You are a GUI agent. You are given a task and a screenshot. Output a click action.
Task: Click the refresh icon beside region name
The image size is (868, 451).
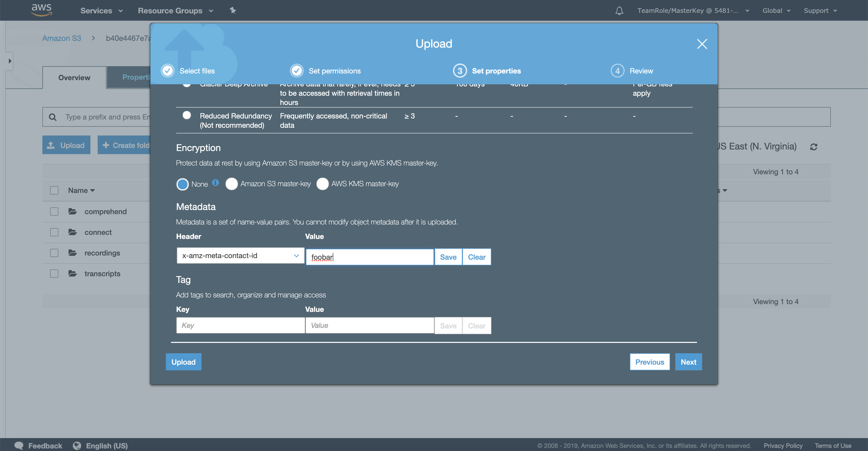tap(813, 147)
